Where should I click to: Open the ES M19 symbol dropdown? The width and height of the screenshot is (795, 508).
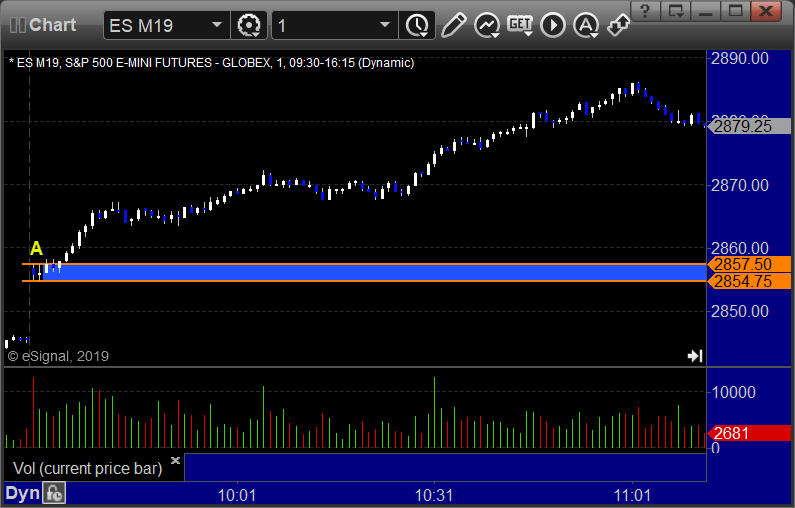tap(216, 25)
